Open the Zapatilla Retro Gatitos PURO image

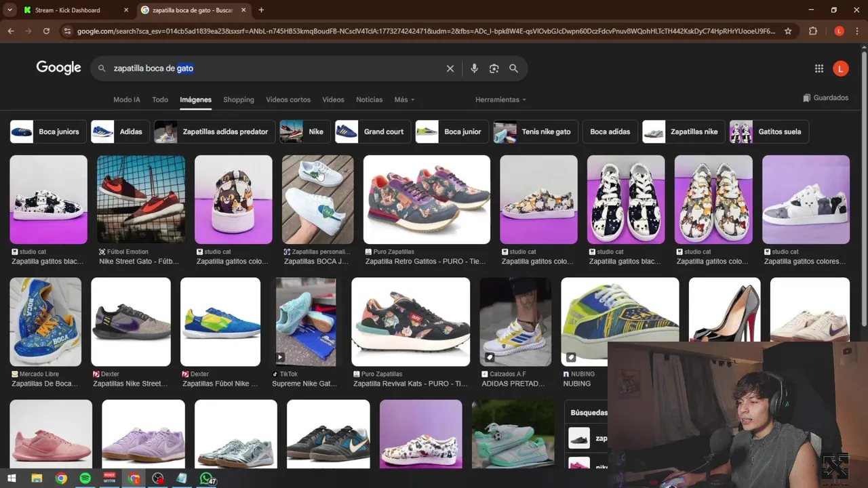click(427, 199)
